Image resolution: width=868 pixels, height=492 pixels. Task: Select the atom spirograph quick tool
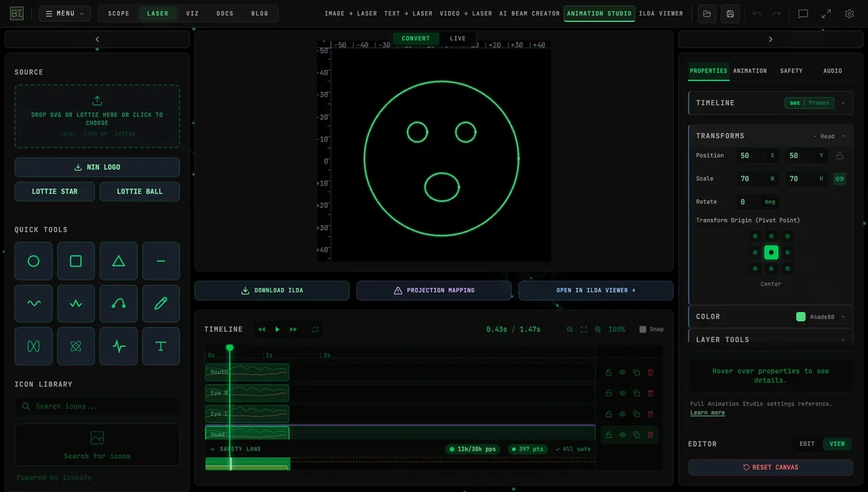(x=76, y=346)
